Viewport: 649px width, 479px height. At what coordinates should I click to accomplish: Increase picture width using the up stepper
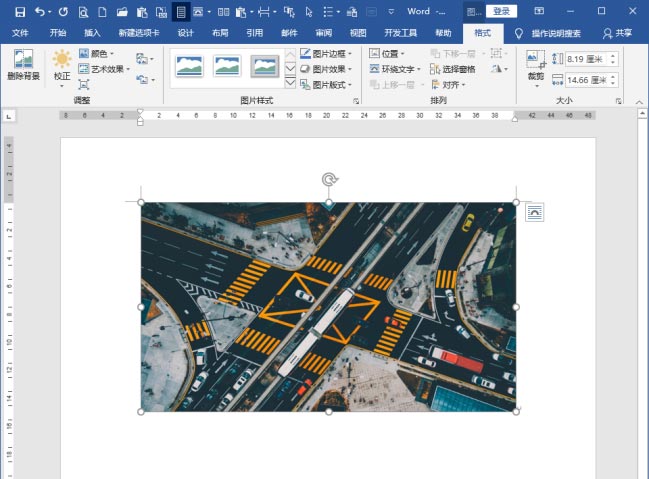612,75
